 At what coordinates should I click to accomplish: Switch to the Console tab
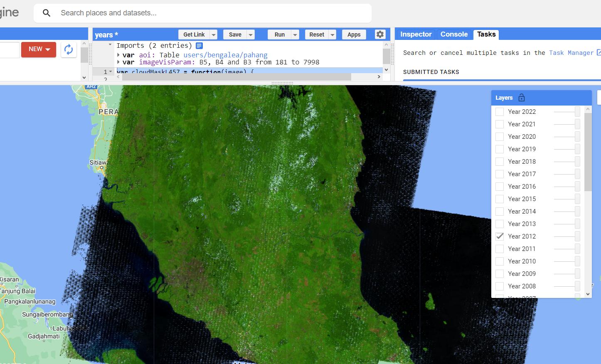(x=454, y=34)
